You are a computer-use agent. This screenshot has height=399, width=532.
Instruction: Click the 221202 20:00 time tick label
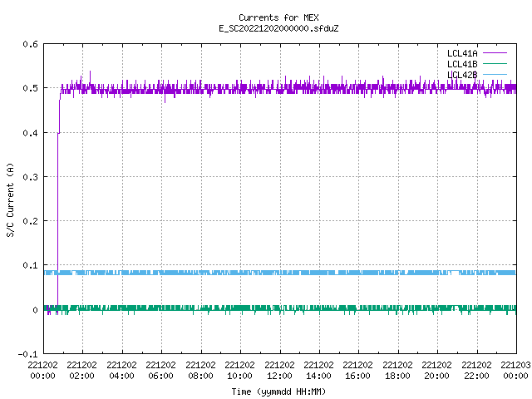pos(436,370)
